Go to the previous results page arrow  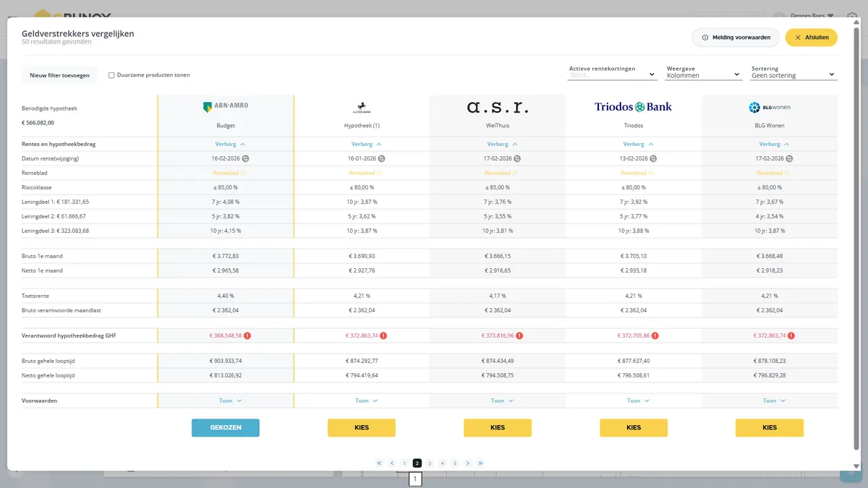tap(391, 463)
